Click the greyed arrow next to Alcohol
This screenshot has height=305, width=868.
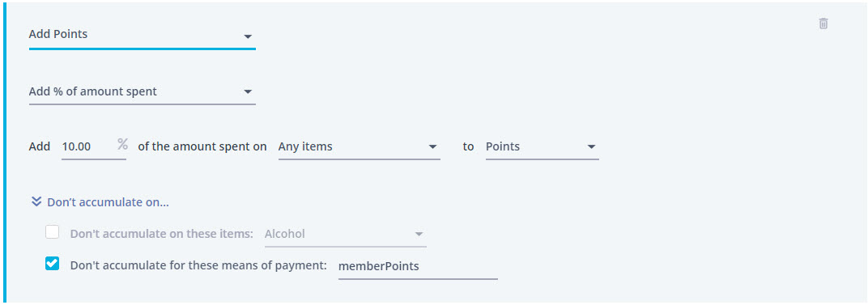tap(419, 234)
